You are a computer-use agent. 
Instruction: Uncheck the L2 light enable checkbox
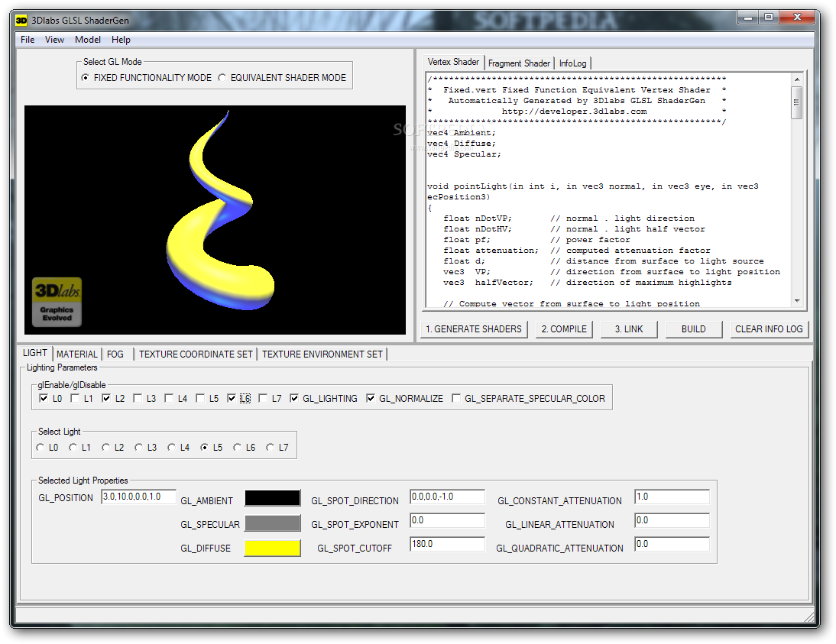click(106, 398)
